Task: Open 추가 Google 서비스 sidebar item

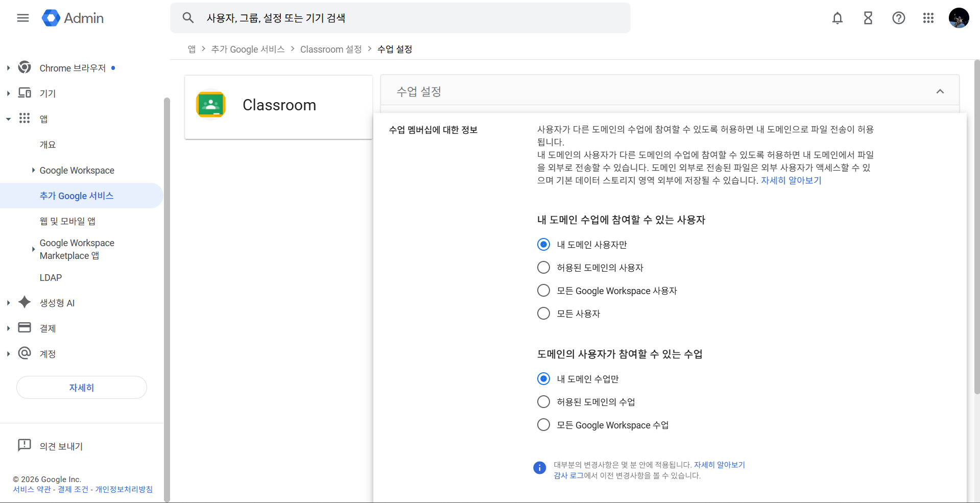Action: (x=81, y=196)
